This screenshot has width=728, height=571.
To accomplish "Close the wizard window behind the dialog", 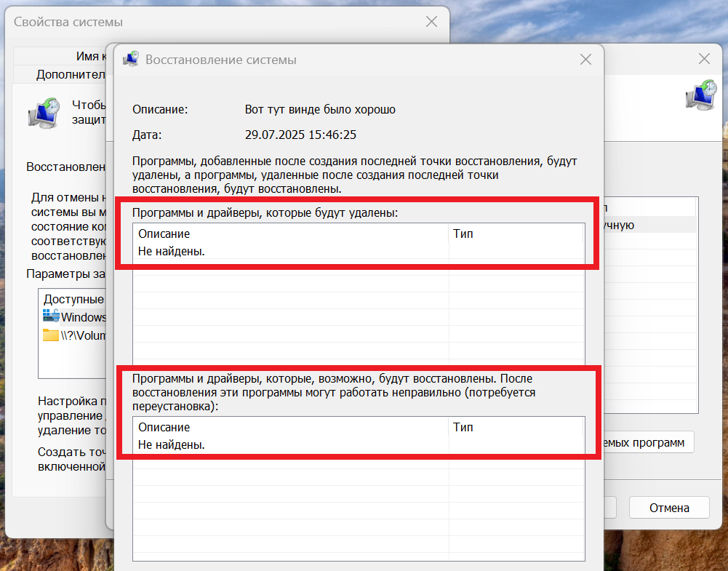I will (704, 58).
